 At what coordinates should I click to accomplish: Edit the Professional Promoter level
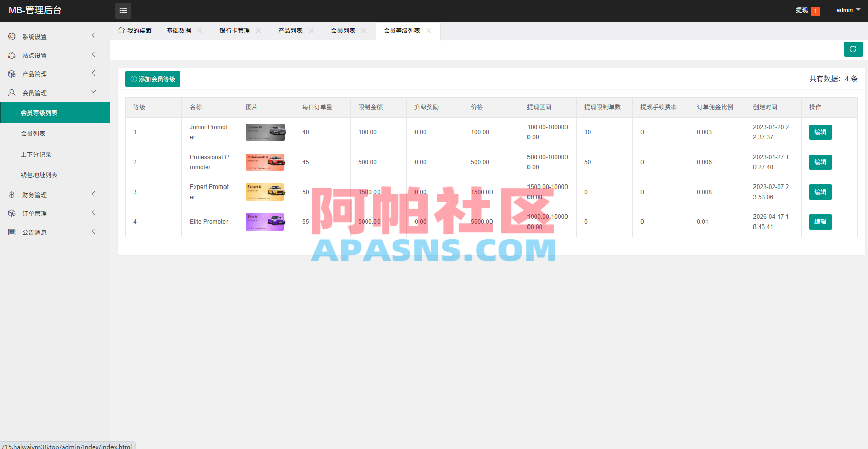tap(820, 162)
